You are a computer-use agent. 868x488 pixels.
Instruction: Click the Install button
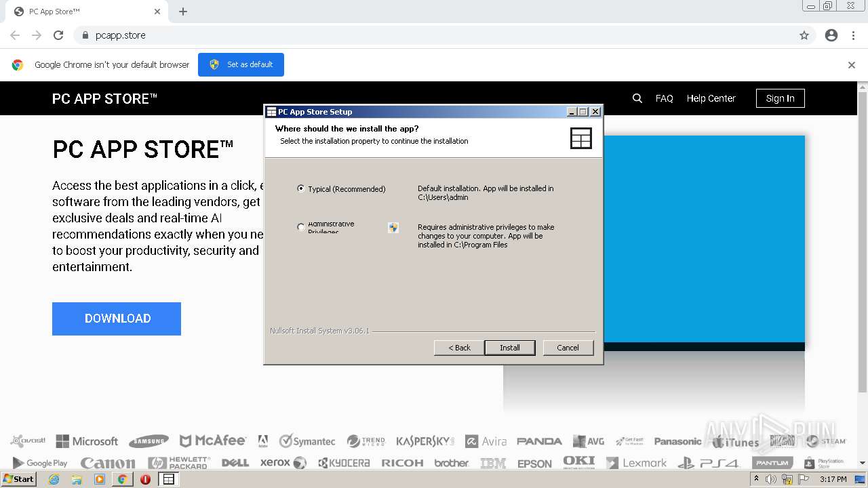(x=510, y=348)
